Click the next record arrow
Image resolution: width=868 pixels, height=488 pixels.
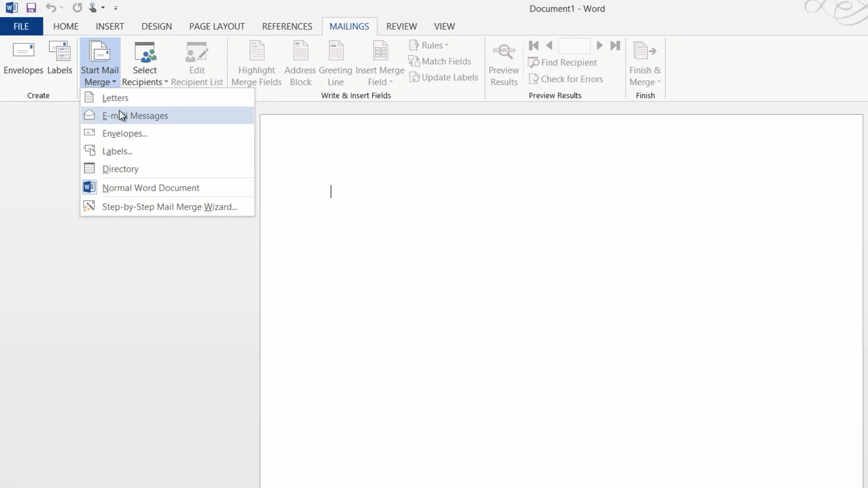pyautogui.click(x=599, y=46)
